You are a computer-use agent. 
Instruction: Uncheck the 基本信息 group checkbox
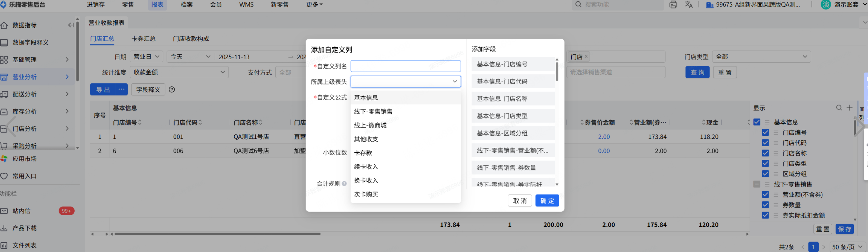[756, 122]
